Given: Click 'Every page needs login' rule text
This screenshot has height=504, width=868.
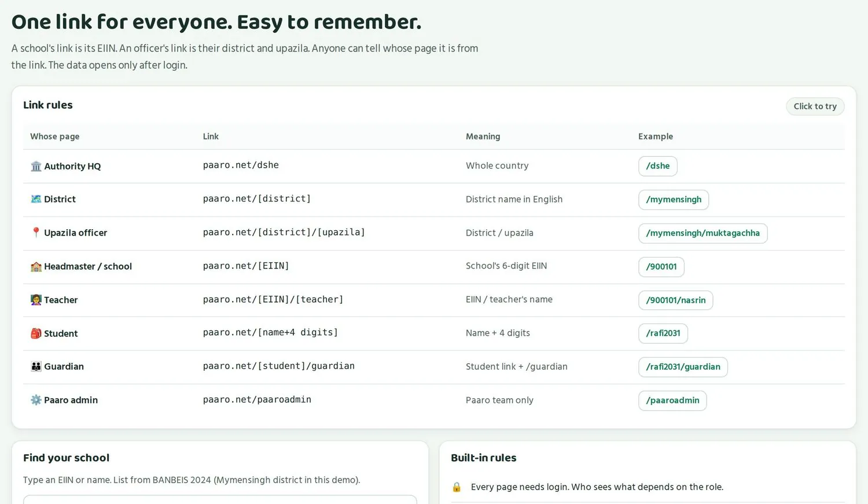Looking at the screenshot, I should (x=597, y=487).
